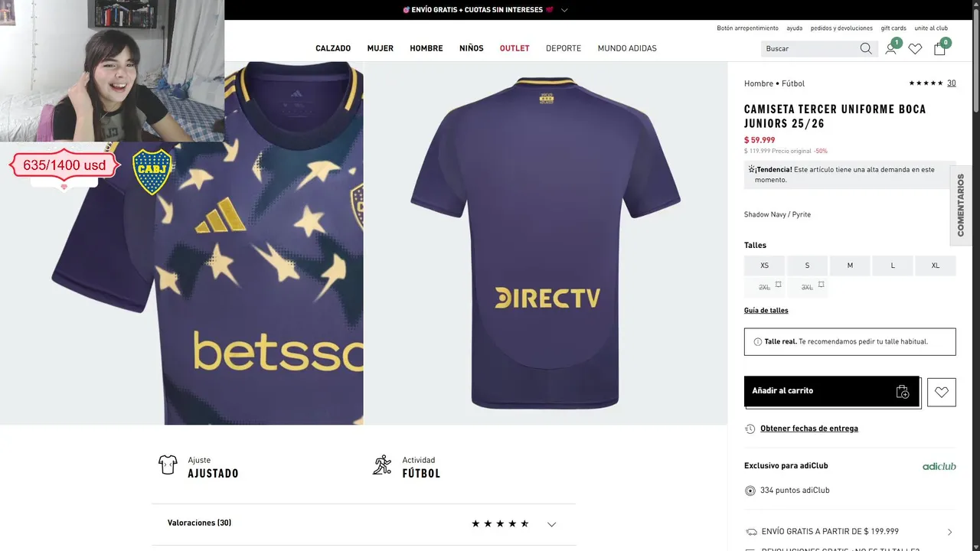Click the notify icon beside 2XL size
The image size is (980, 551).
point(778,285)
